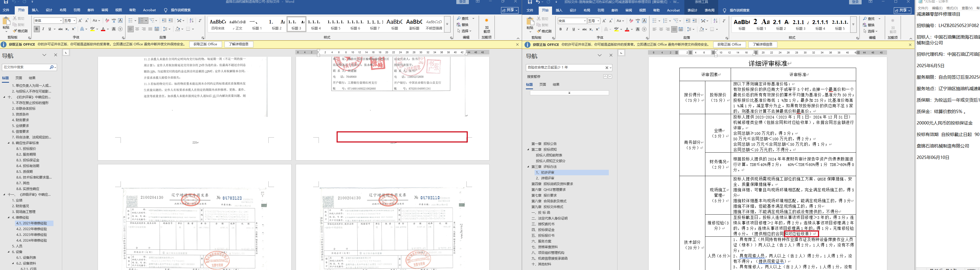Open phonetic guide (wén) in 投标文件 window
This screenshot has height=270, width=980.
(114, 20)
